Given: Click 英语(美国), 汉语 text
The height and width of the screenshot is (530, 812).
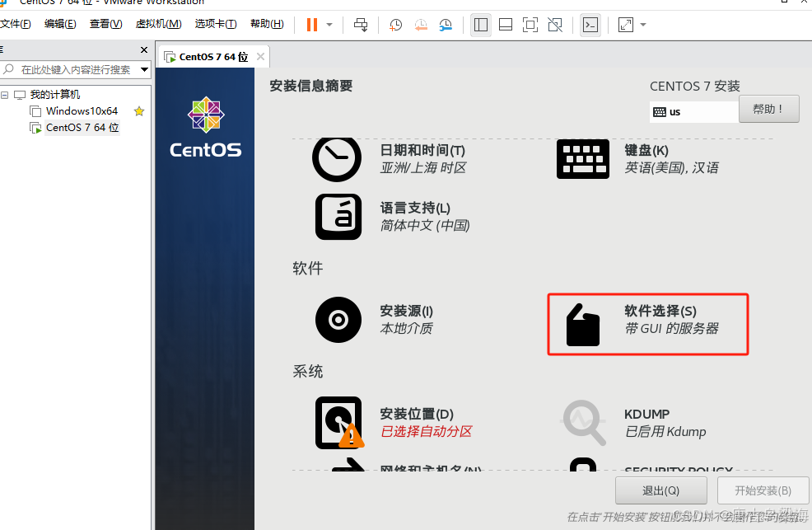Looking at the screenshot, I should tap(672, 168).
